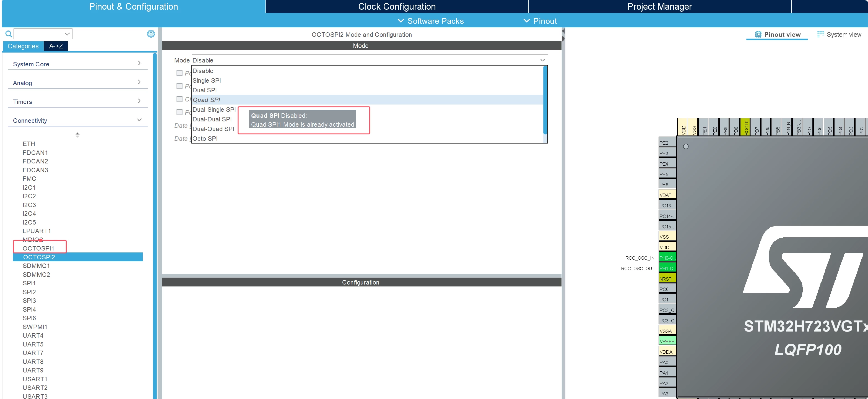Select the PH1-O green pin
Viewport: 868px width, 399px height.
coord(667,268)
